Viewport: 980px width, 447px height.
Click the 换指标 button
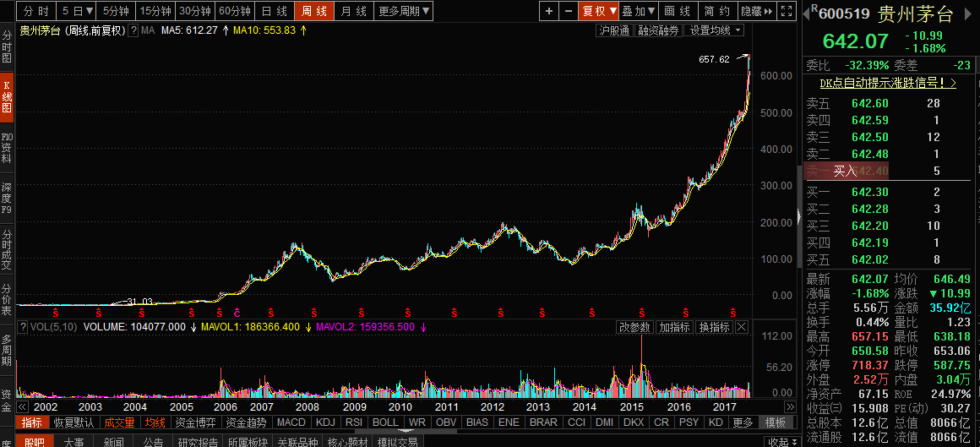pos(713,327)
